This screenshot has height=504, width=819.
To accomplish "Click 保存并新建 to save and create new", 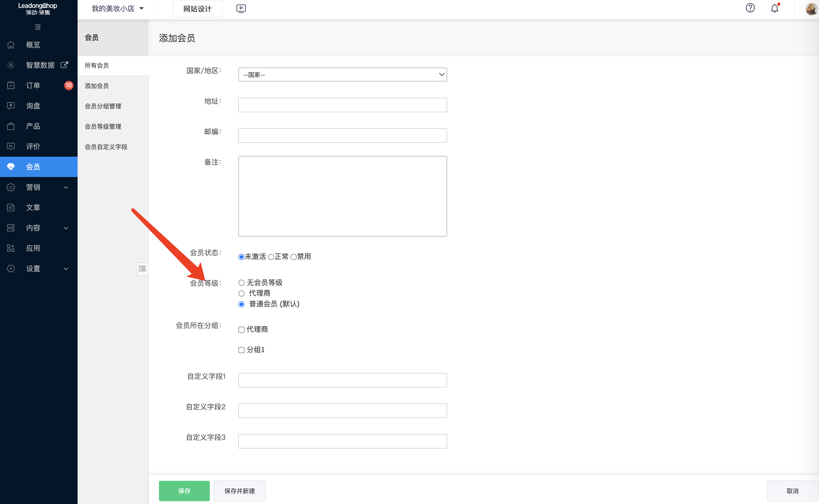I will pyautogui.click(x=239, y=491).
